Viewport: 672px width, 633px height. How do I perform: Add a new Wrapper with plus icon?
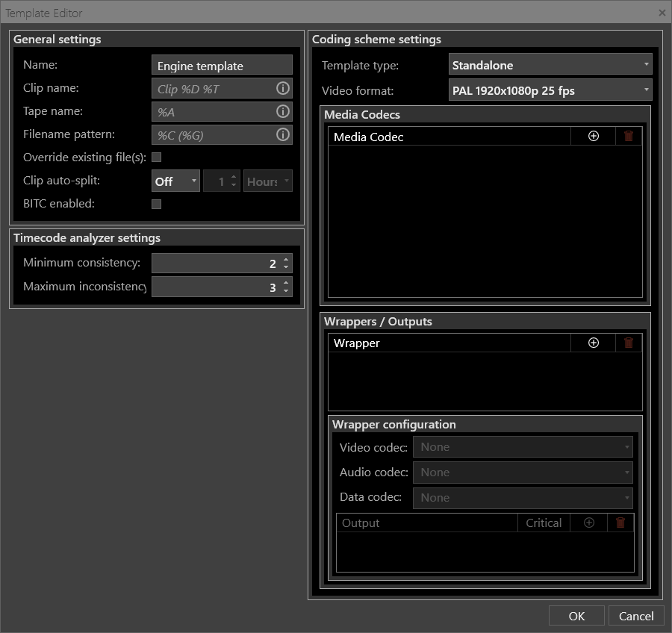pyautogui.click(x=593, y=343)
